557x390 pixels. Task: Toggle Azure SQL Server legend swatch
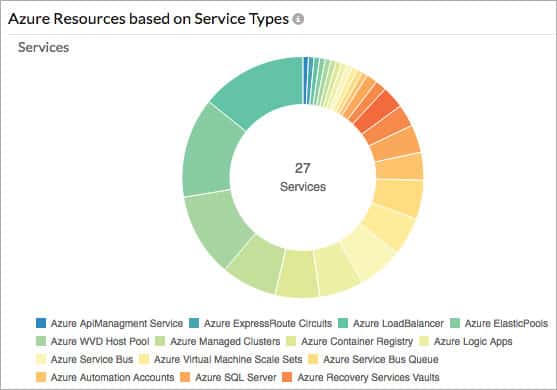pos(185,377)
